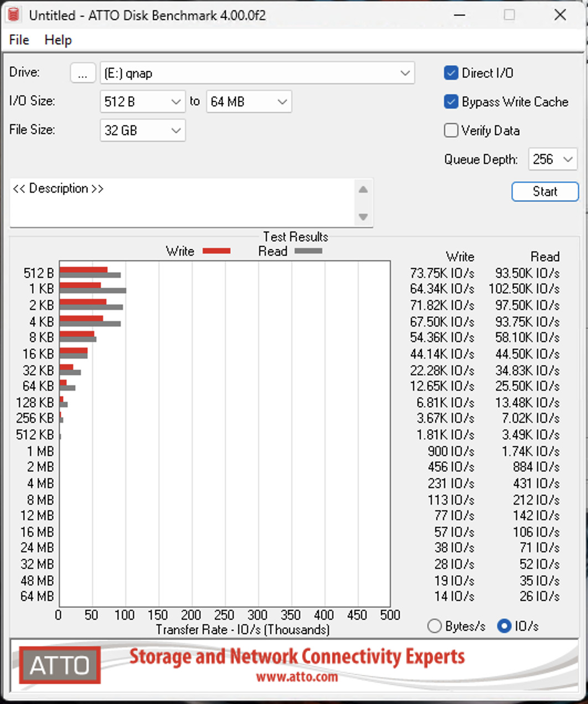The image size is (588, 704).
Task: Select the IO/s radio button
Action: tap(504, 626)
